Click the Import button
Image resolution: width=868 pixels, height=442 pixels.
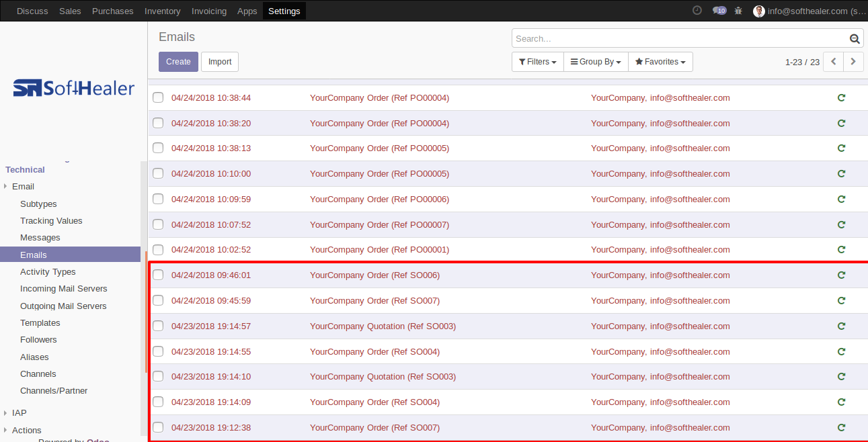[x=220, y=62]
